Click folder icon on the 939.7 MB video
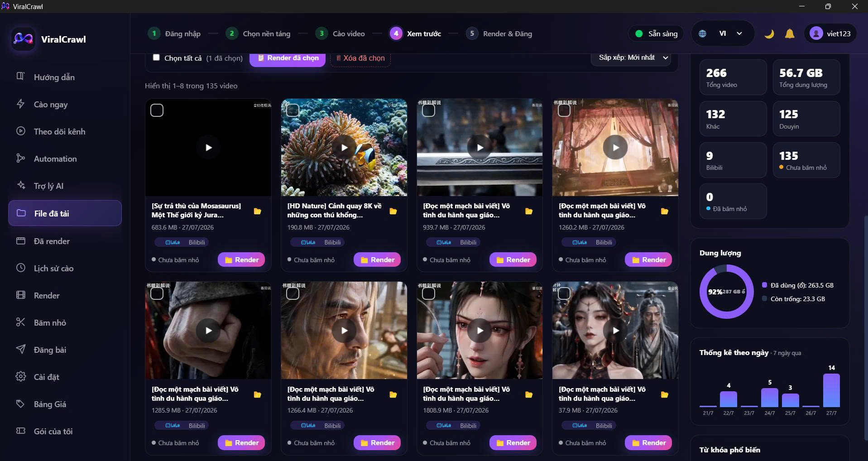 (528, 211)
